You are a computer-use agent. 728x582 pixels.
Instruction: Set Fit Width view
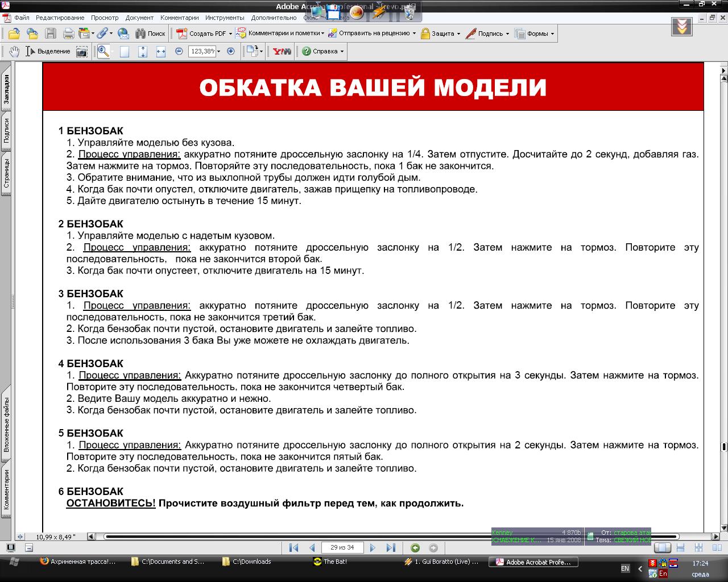coord(161,52)
